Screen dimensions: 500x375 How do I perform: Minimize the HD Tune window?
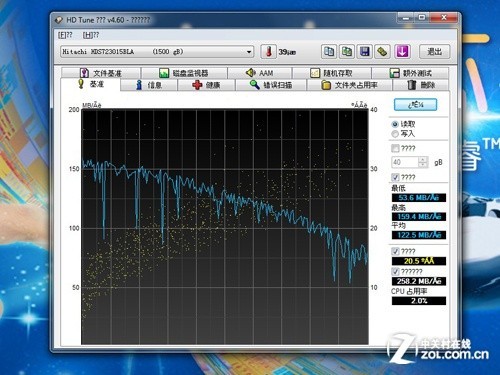coord(406,18)
